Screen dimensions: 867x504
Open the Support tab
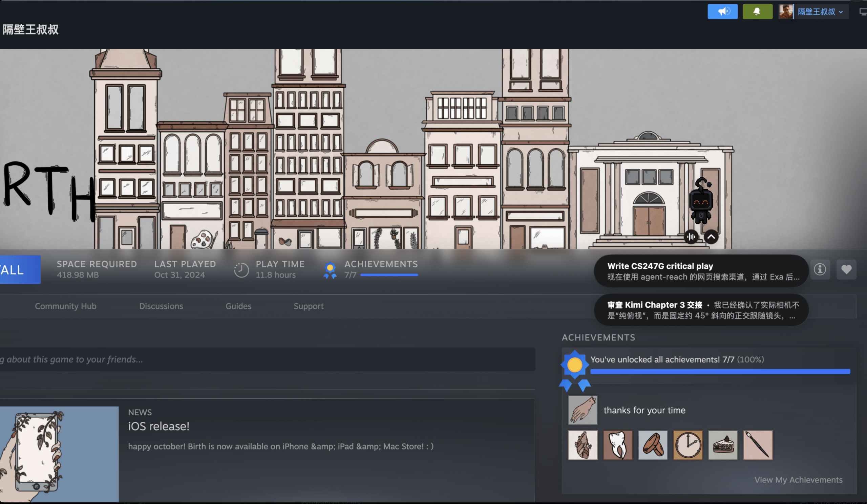point(309,306)
